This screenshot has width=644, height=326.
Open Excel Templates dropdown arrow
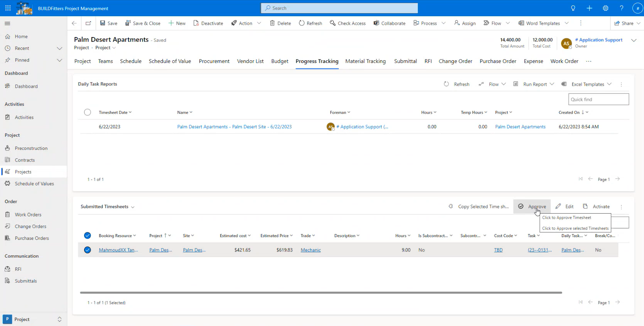609,84
